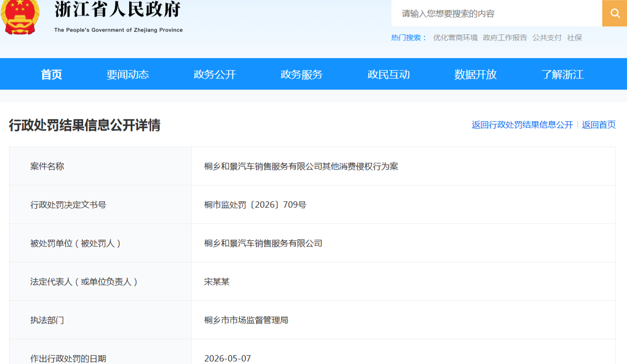Select document number 桐市监处罚〔2026〕709号
Image resolution: width=627 pixels, height=364 pixels.
click(x=255, y=205)
